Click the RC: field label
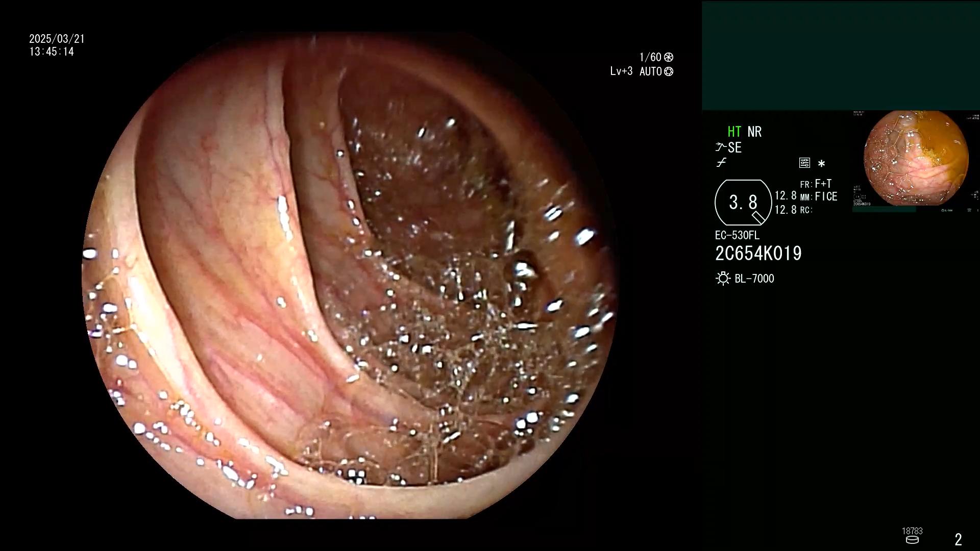This screenshot has height=551, width=980. 806,210
